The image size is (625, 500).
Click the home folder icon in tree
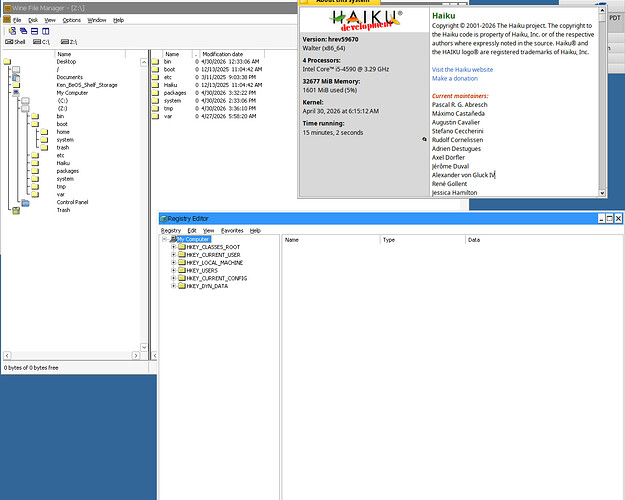pyautogui.click(x=44, y=132)
